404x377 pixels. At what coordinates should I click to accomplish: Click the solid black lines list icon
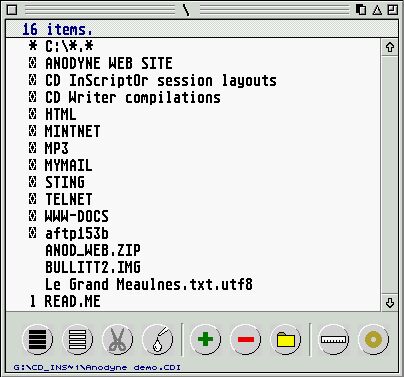pos(38,340)
